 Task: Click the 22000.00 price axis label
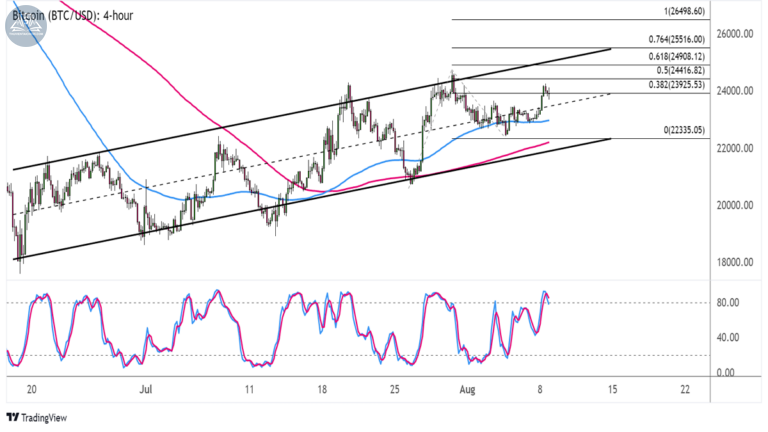(x=735, y=148)
